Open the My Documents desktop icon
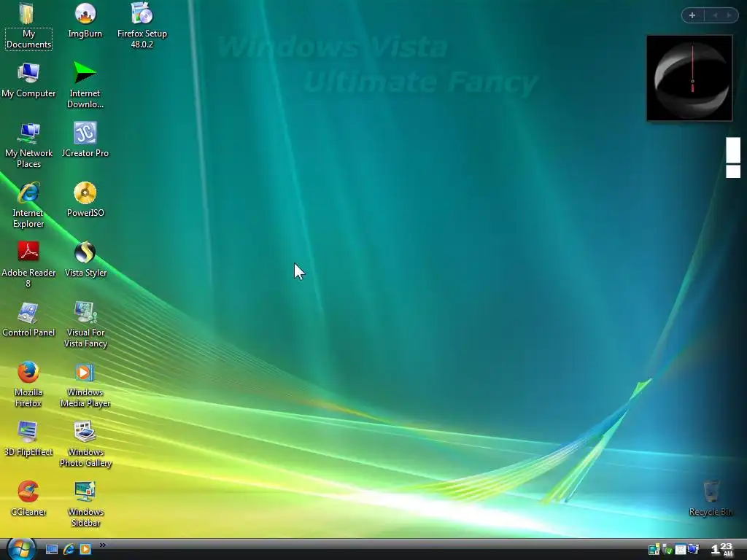The width and height of the screenshot is (747, 560). [x=28, y=26]
